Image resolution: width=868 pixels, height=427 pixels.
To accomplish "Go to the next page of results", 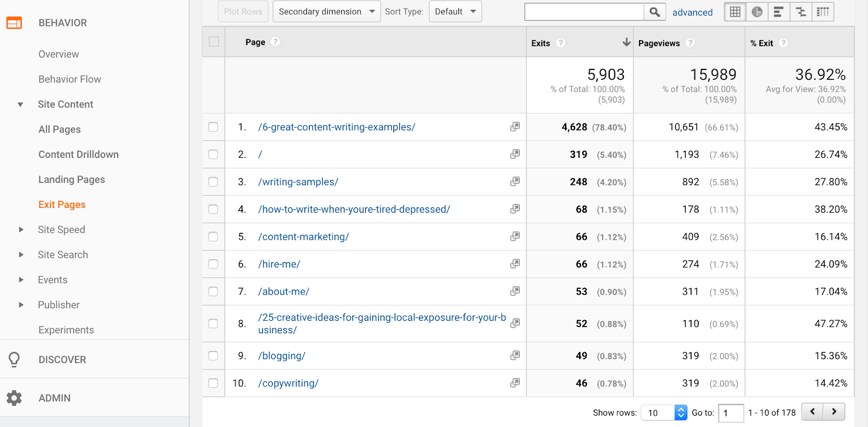I will 834,412.
